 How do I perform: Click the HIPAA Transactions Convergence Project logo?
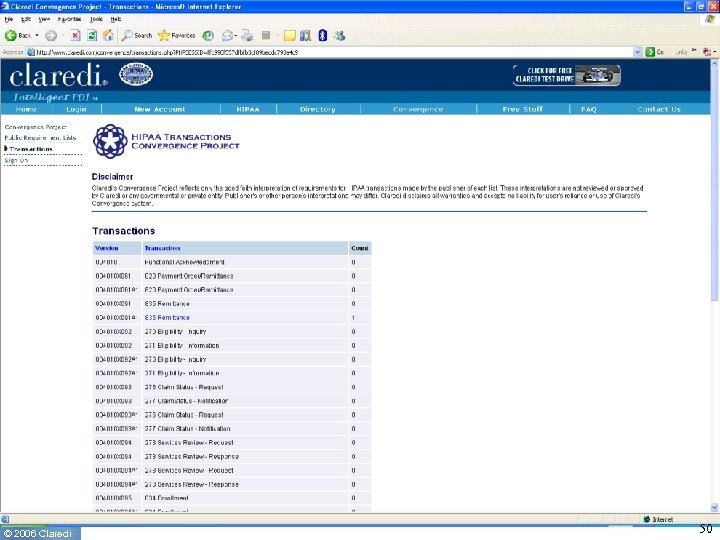(166, 141)
